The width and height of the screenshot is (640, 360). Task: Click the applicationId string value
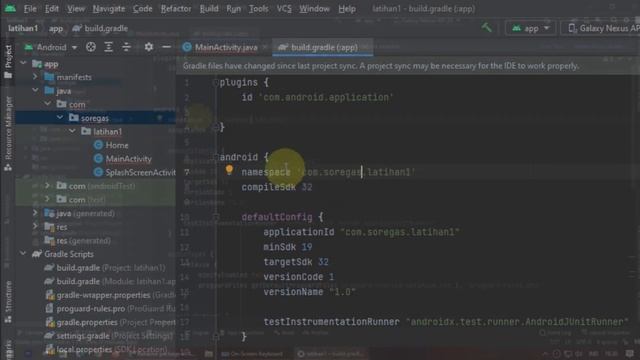click(x=400, y=232)
